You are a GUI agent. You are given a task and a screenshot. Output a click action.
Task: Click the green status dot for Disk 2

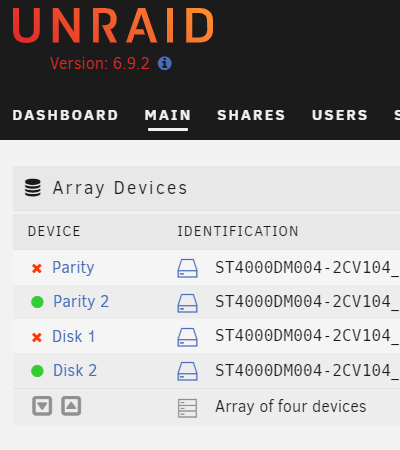(x=37, y=371)
